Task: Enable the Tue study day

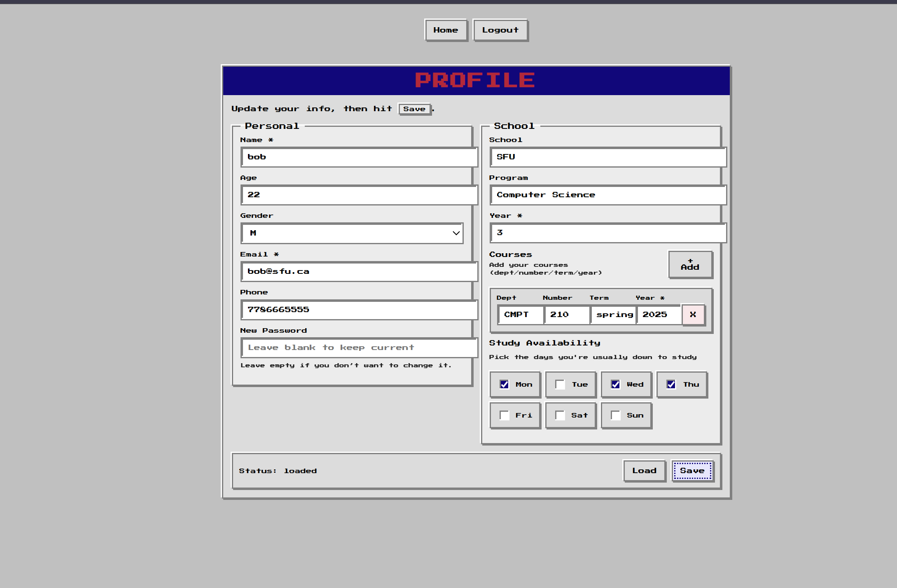Action: click(x=560, y=385)
